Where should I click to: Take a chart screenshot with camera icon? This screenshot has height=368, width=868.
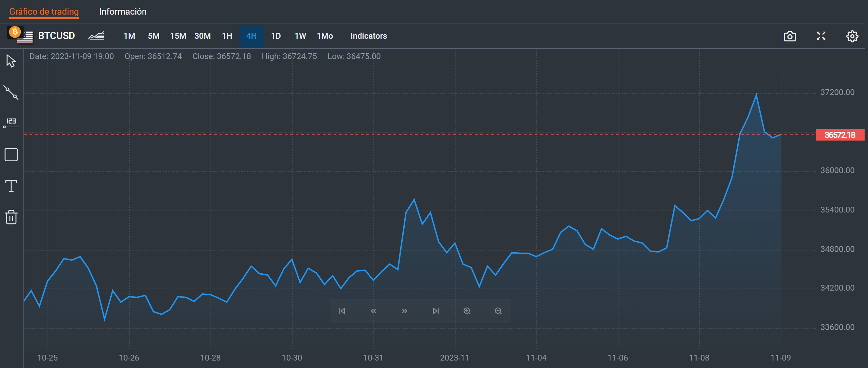tap(790, 36)
